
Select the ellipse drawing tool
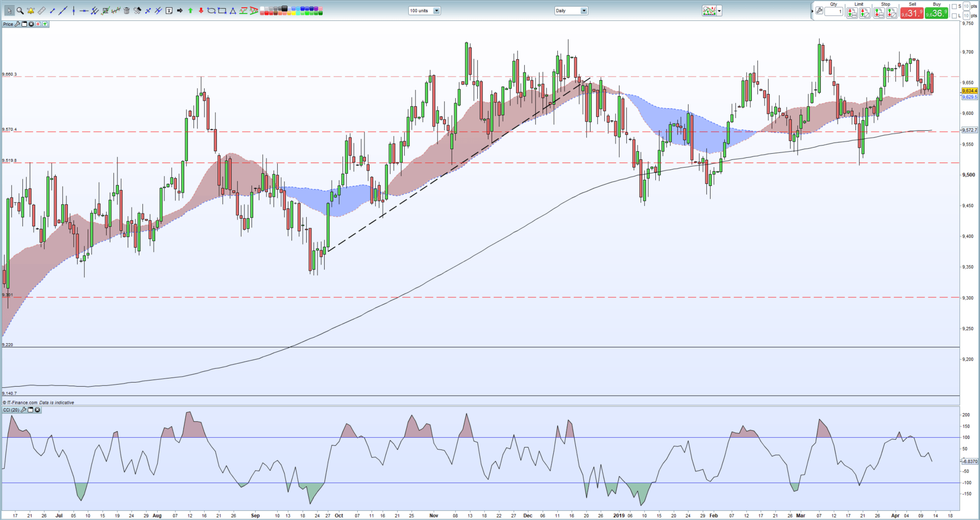coord(211,11)
